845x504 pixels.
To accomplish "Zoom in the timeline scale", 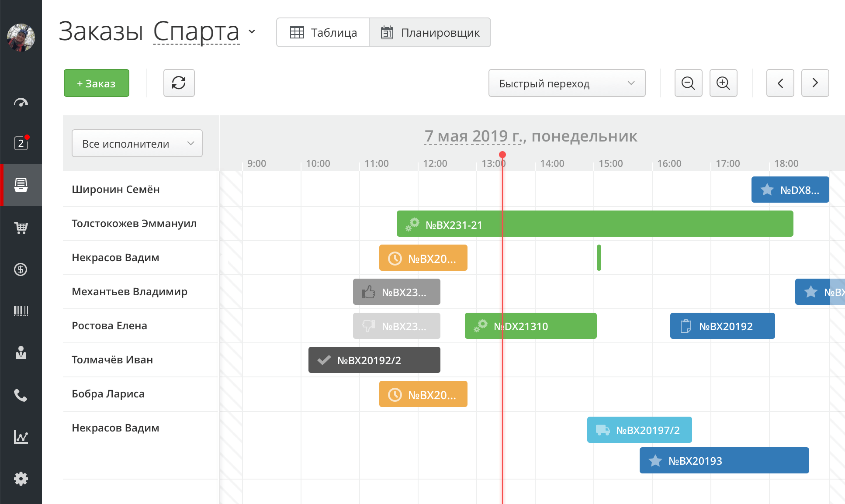I will pos(723,83).
